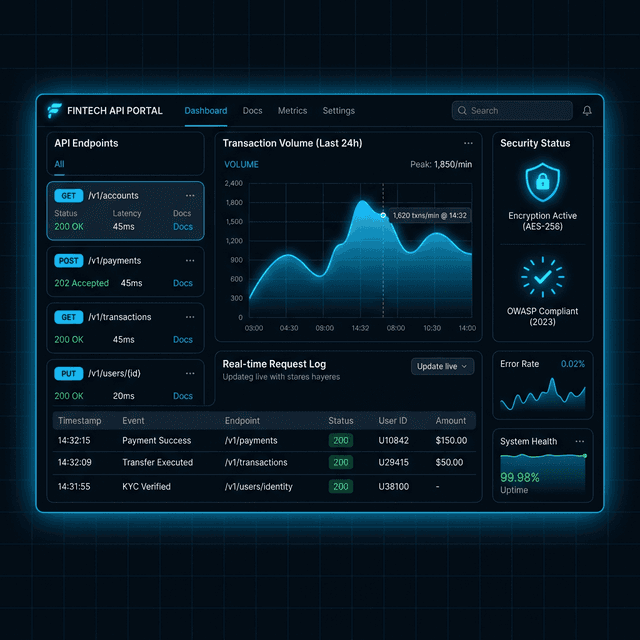Click the /v1/payments endpoint card title
Image resolution: width=640 pixels, height=640 pixels.
(115, 260)
